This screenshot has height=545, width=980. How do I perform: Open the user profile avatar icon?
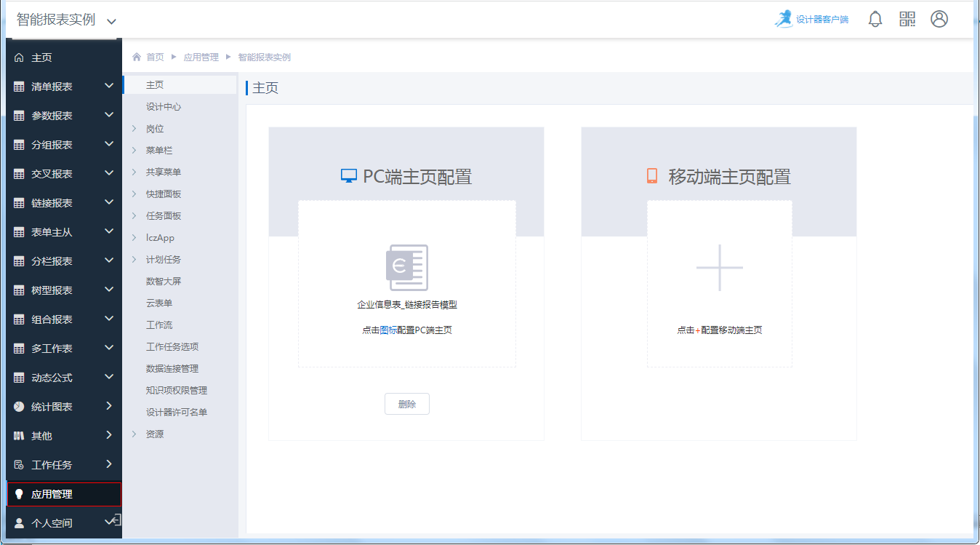[x=939, y=19]
